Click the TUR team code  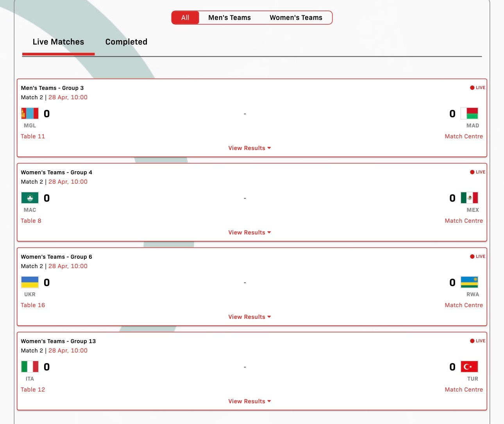tap(473, 379)
